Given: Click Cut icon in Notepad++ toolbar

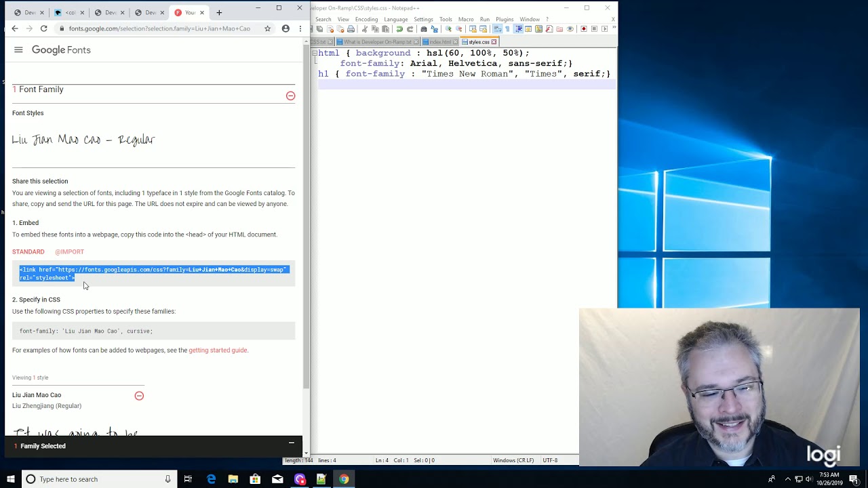Looking at the screenshot, I should [366, 29].
